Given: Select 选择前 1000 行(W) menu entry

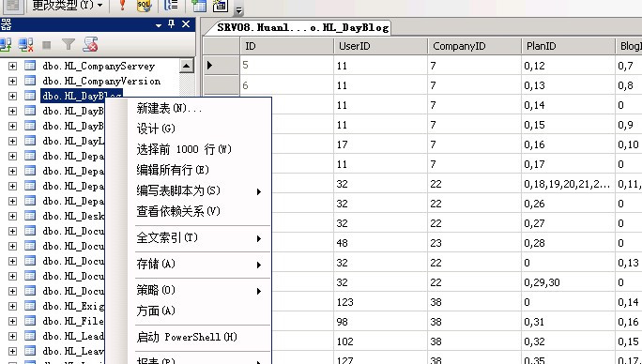Looking at the screenshot, I should 189,149.
